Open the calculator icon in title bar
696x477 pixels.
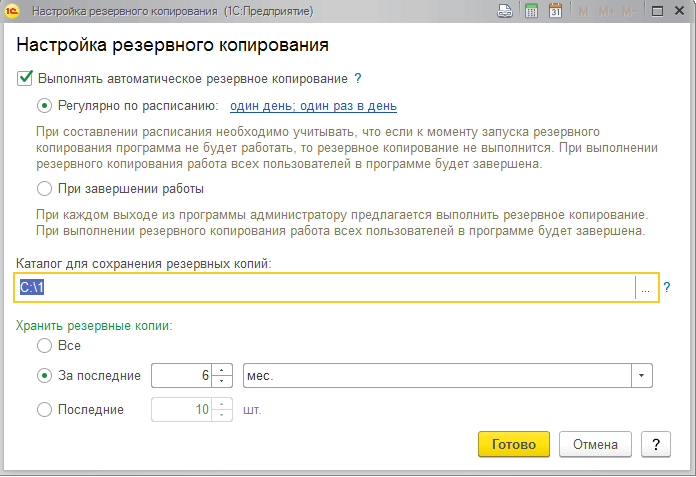(531, 11)
